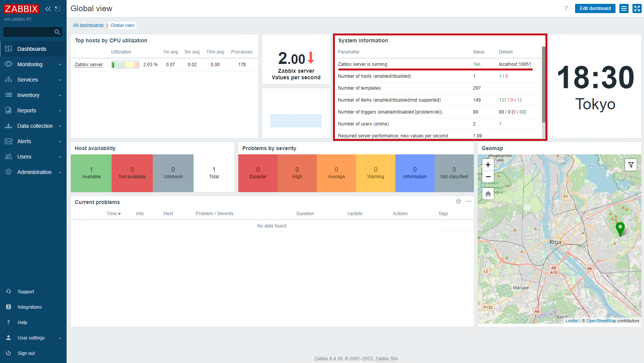Click the Users people icon
The image size is (644, 363).
click(x=8, y=157)
